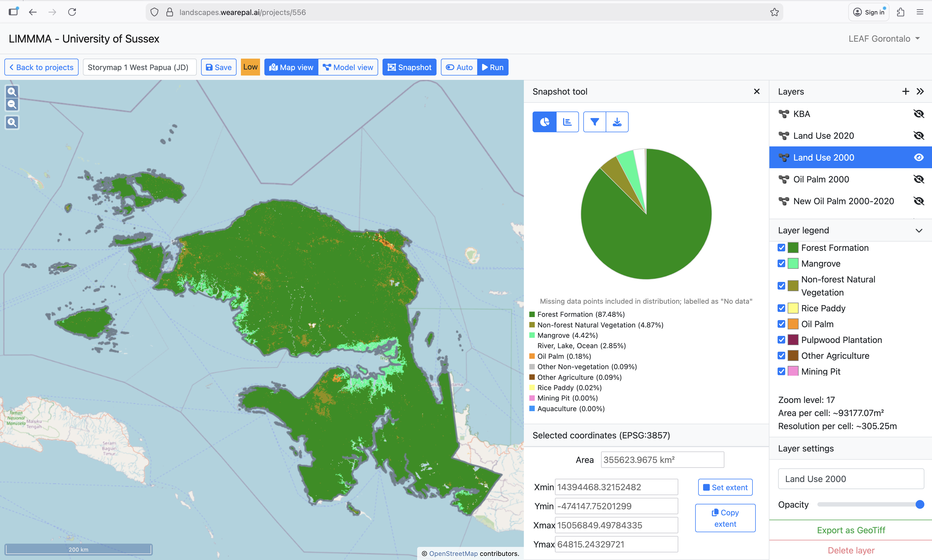This screenshot has height=560, width=932.
Task: Switch snapshot to pie chart view
Action: coord(544,122)
